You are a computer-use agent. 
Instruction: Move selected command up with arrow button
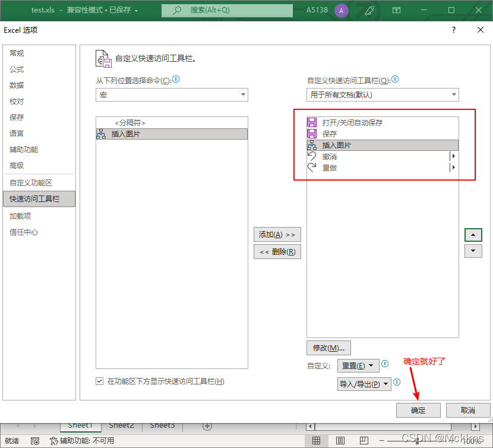click(473, 235)
